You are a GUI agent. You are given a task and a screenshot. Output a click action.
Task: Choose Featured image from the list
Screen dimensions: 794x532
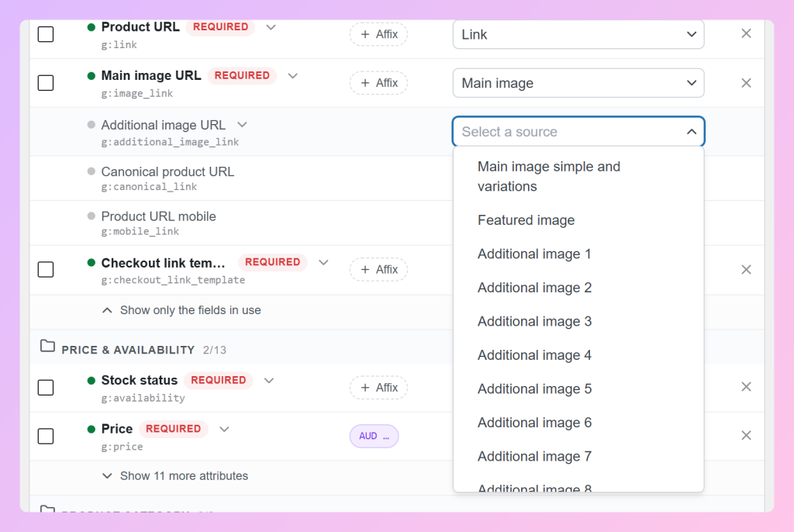578,220
